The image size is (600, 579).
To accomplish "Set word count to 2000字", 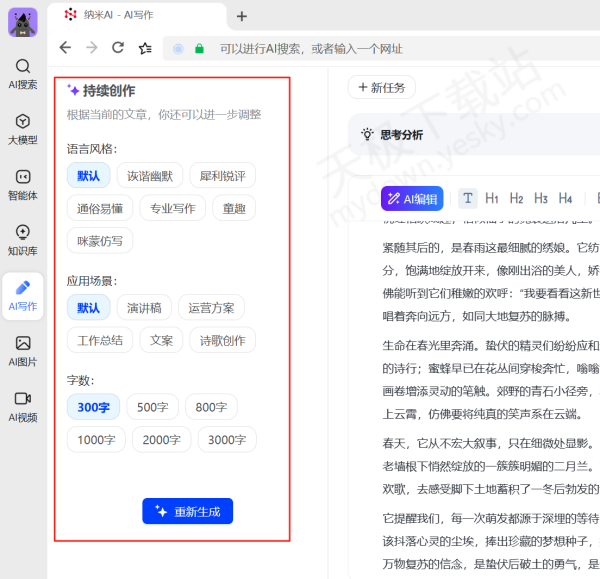I will [161, 439].
